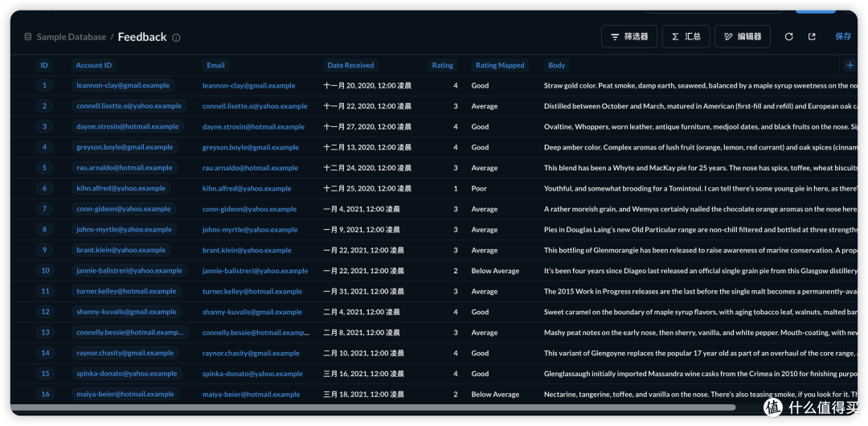Click the horizontal scrollbar at the bottom
The height and width of the screenshot is (426, 868).
(x=373, y=408)
